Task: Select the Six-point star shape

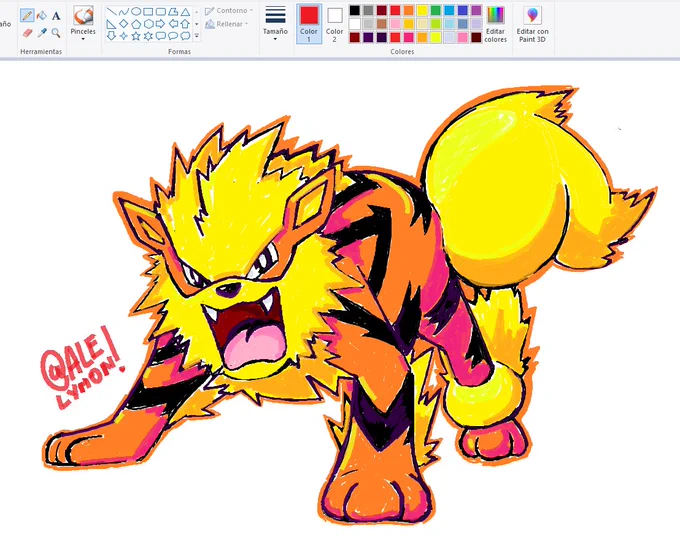Action: pyautogui.click(x=148, y=36)
